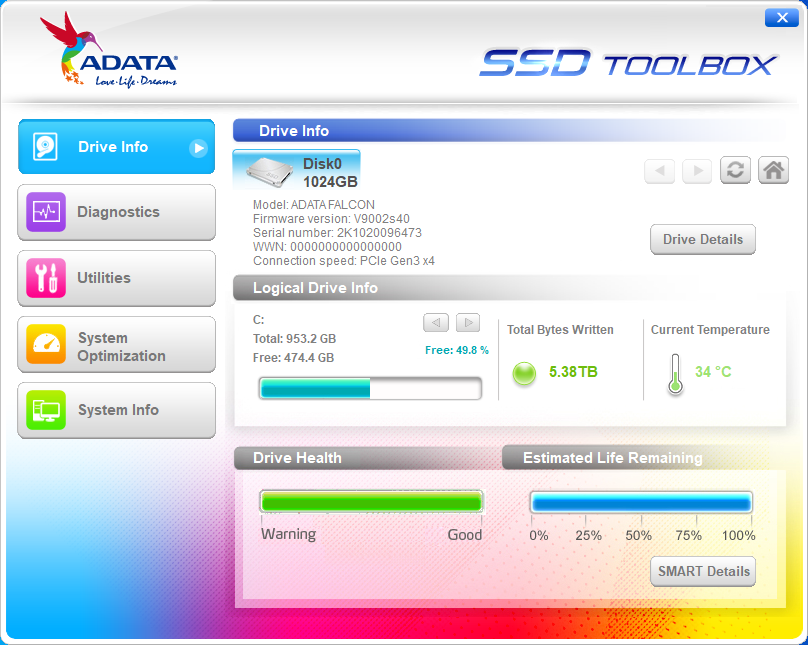This screenshot has height=645, width=808.
Task: Click the Drive Info disk icon
Action: click(x=45, y=147)
